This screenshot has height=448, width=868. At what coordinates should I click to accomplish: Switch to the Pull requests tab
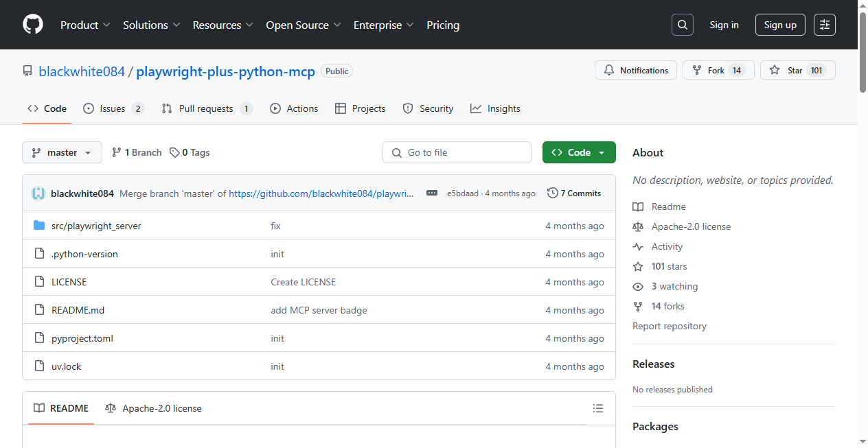pos(207,108)
